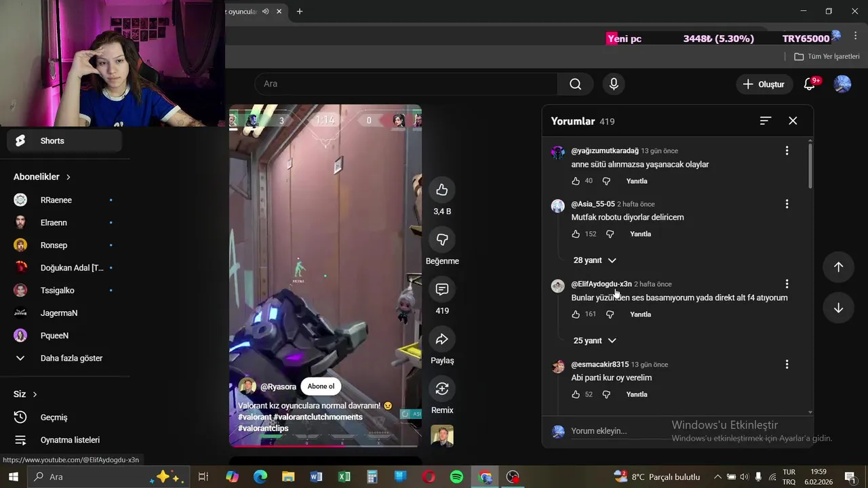Like the yağızumutkaradağ comment
The height and width of the screenshot is (488, 868).
(x=576, y=181)
